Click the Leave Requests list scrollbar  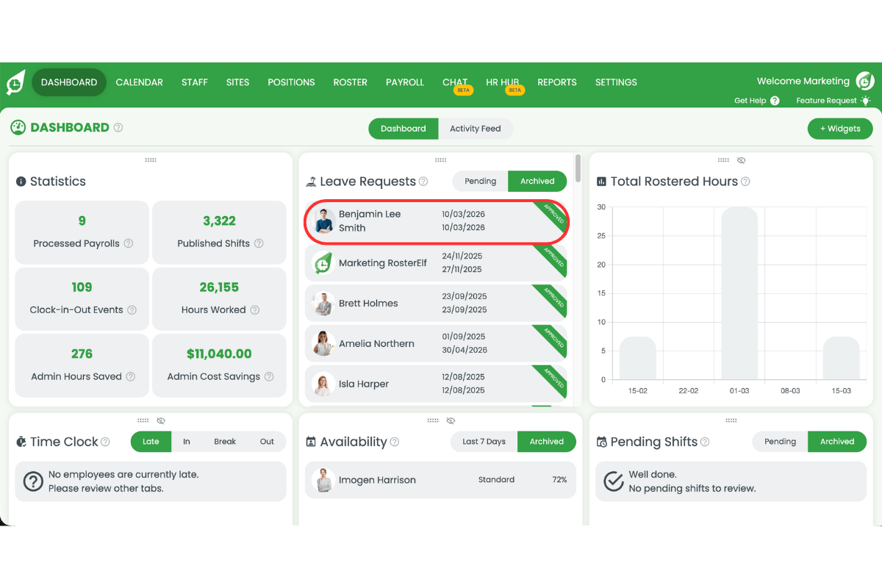coord(578,168)
